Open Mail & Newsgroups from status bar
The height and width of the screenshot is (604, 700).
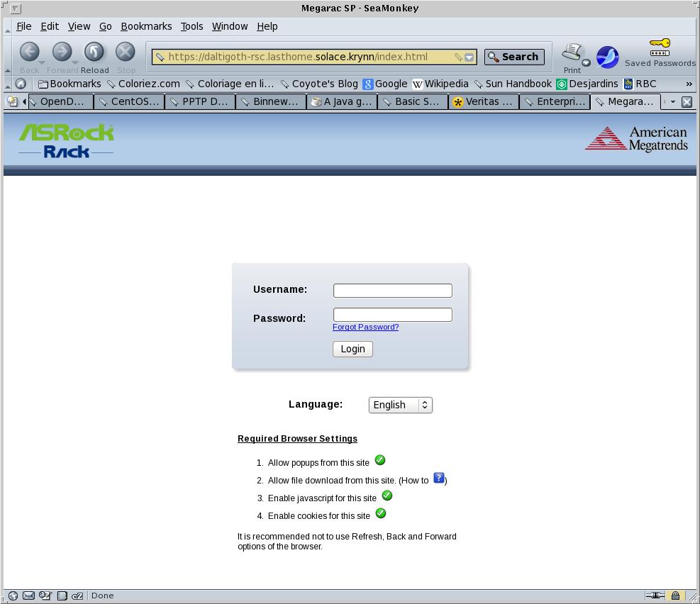28,595
